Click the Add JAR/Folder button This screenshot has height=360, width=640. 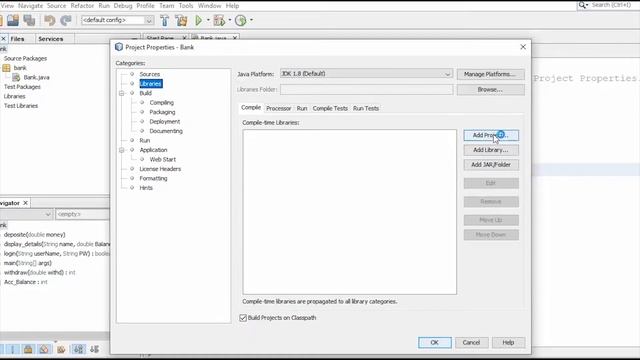click(491, 164)
